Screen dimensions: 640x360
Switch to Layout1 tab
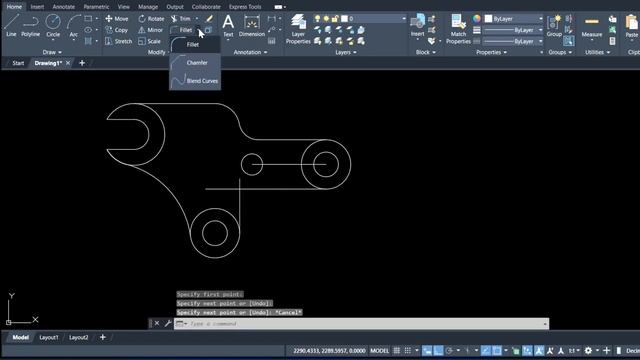coord(49,338)
